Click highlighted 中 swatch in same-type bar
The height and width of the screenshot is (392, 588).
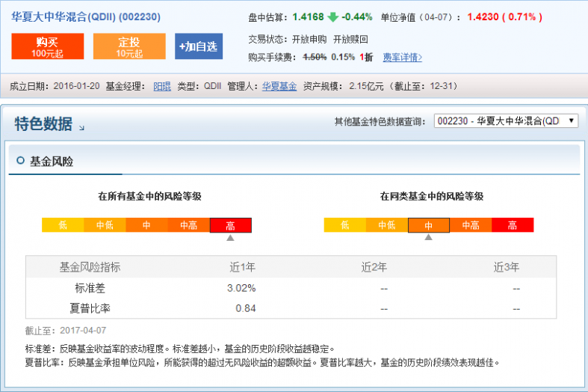coord(429,225)
